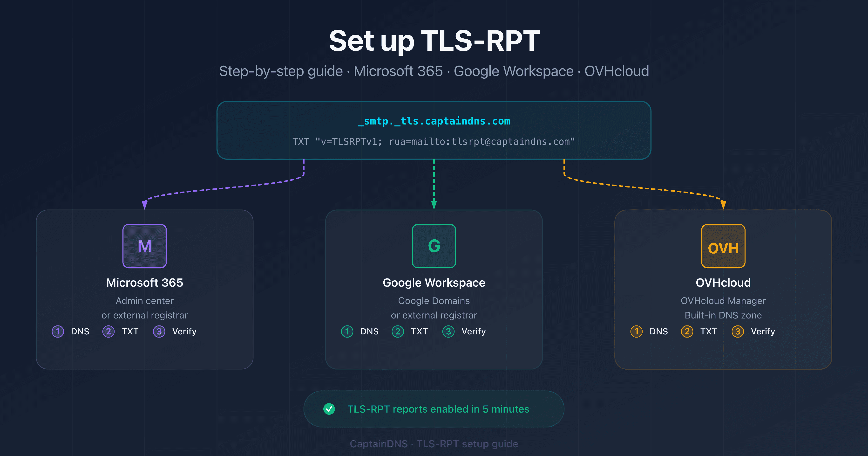Image resolution: width=868 pixels, height=456 pixels.
Task: Select the Google Workspace "G" icon
Action: click(x=434, y=246)
